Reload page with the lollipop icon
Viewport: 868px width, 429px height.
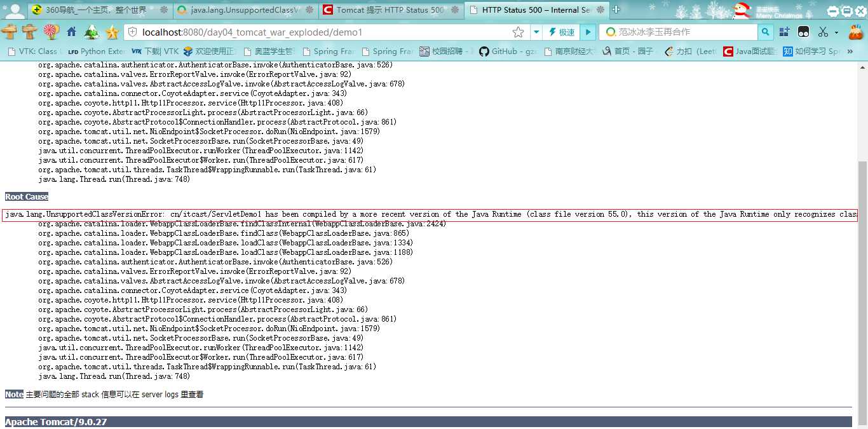[50, 32]
